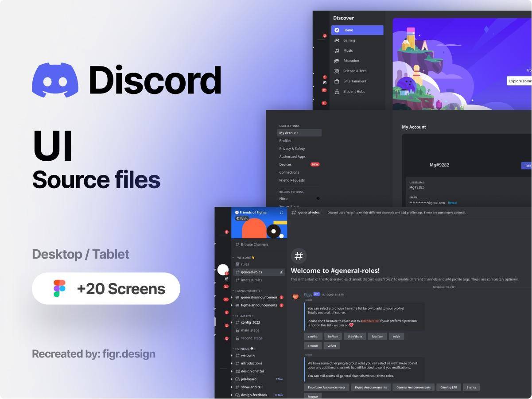This screenshot has height=399, width=532.
Task: Click the gamepad icon beside Gaming
Action: coord(337,40)
